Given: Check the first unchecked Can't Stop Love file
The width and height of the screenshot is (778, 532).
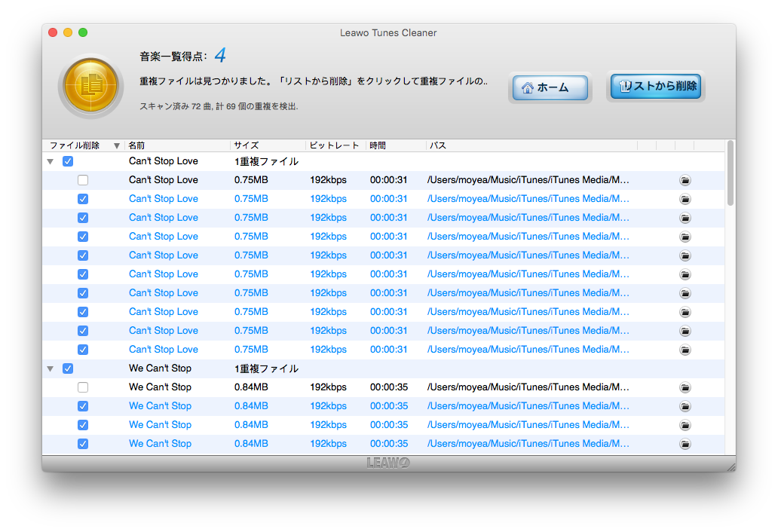Looking at the screenshot, I should (83, 180).
